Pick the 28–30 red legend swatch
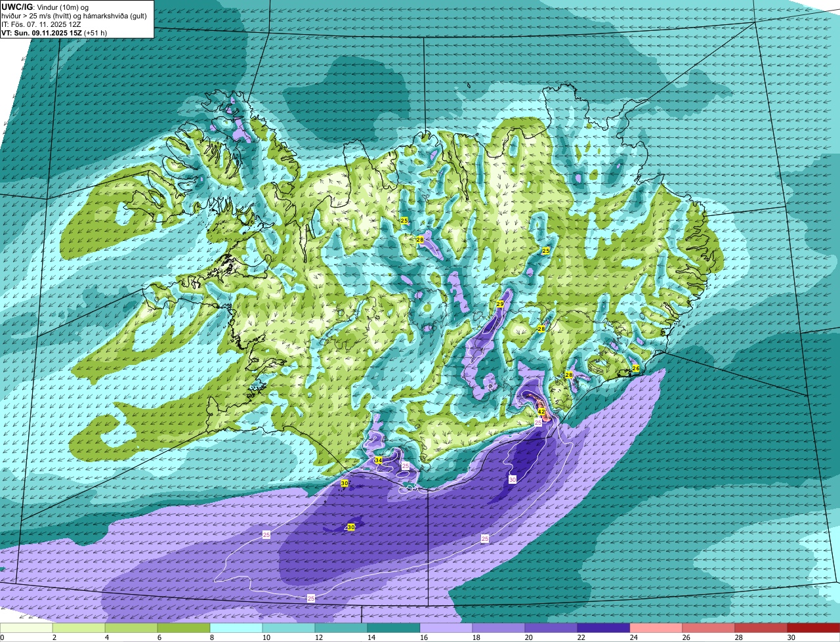This screenshot has height=642, width=840. [761, 628]
